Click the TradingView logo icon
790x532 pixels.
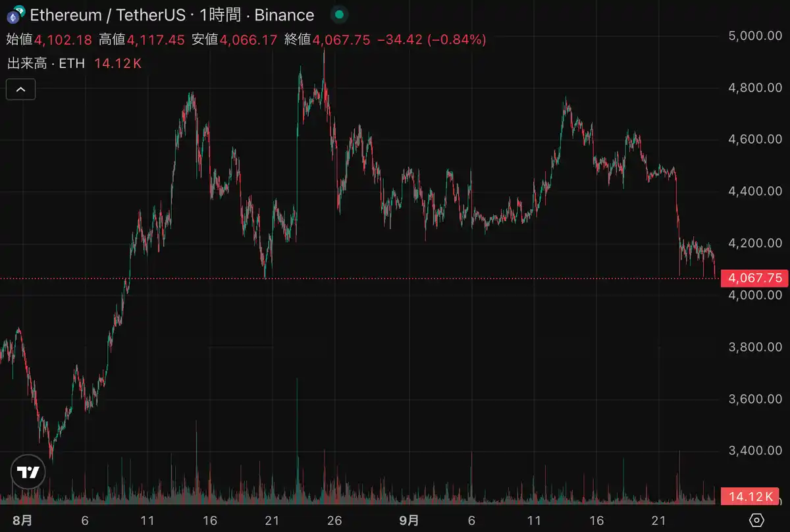[x=28, y=471]
